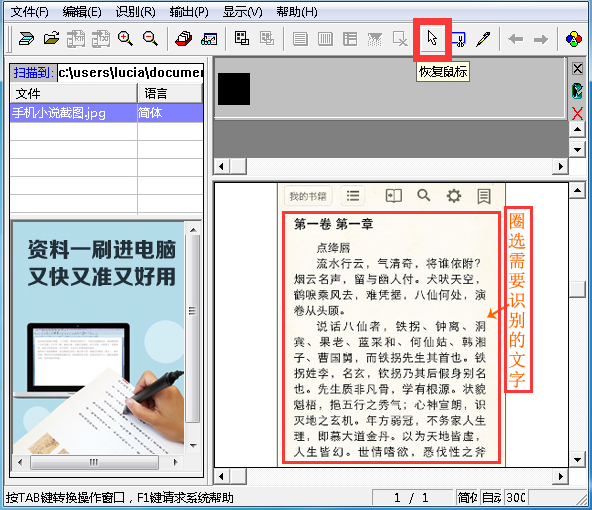Click the first grayed txt export icon
The height and width of the screenshot is (510, 592).
click(x=76, y=39)
